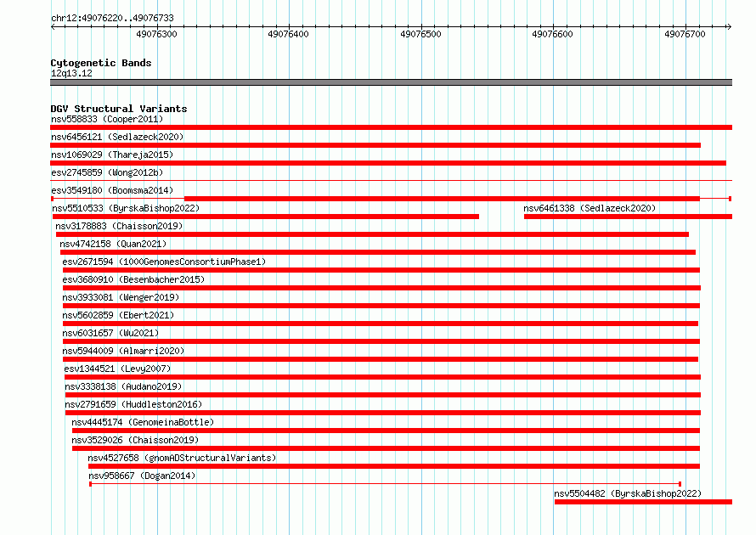Click the red bar under nsv5944009 (Almarri2020)
Image resolution: width=756 pixels, height=535 pixels.
tap(381, 359)
